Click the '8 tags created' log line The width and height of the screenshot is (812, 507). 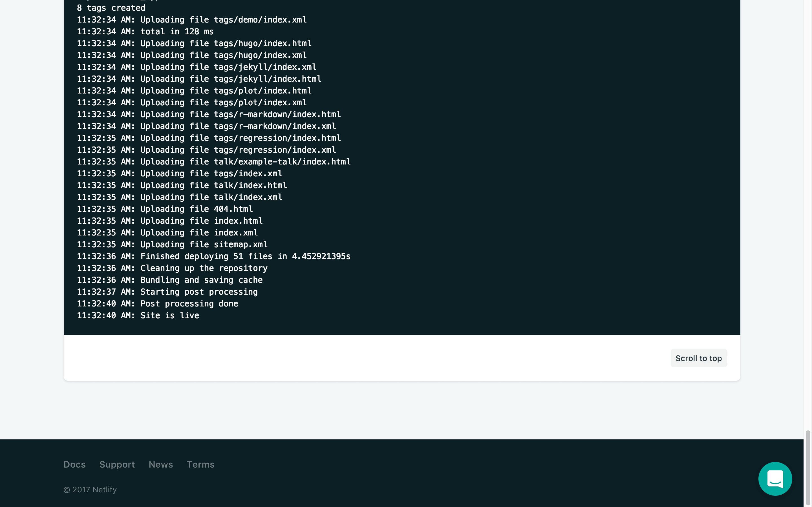pos(111,8)
